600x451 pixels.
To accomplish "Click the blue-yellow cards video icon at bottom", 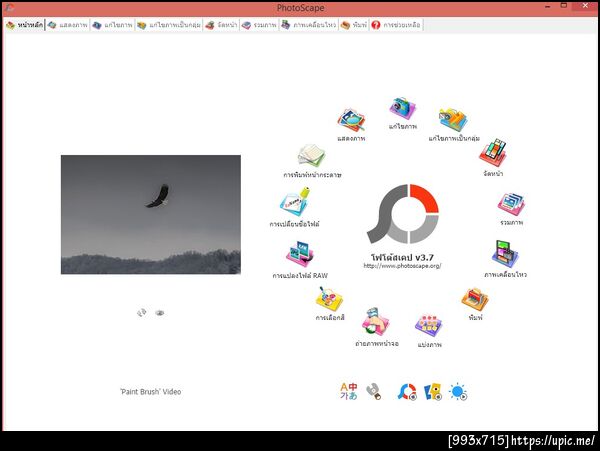I will click(433, 392).
